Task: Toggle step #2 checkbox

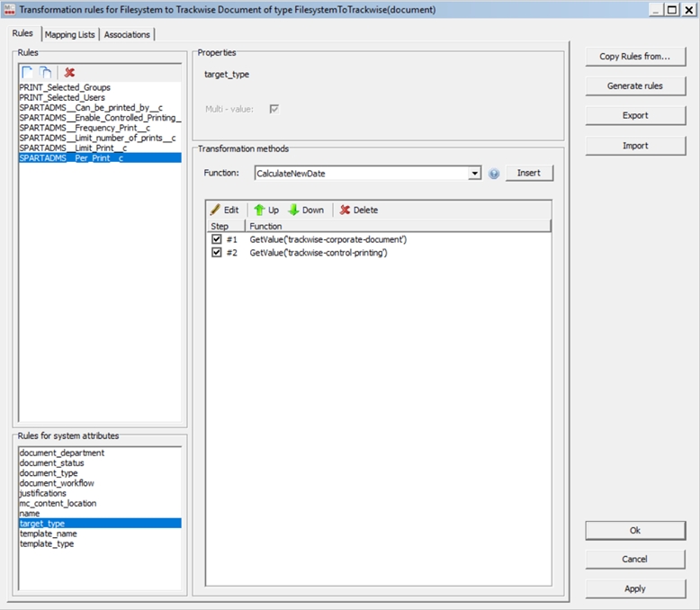Action: click(x=216, y=253)
